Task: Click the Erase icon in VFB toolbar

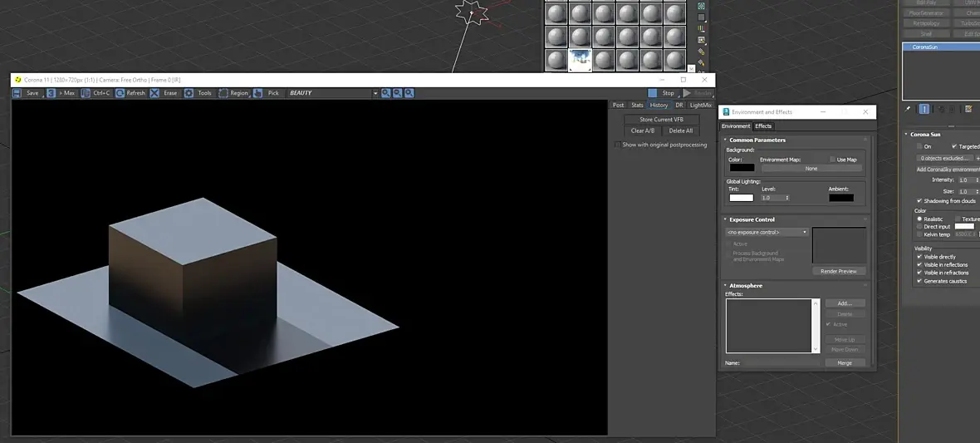Action: point(155,93)
